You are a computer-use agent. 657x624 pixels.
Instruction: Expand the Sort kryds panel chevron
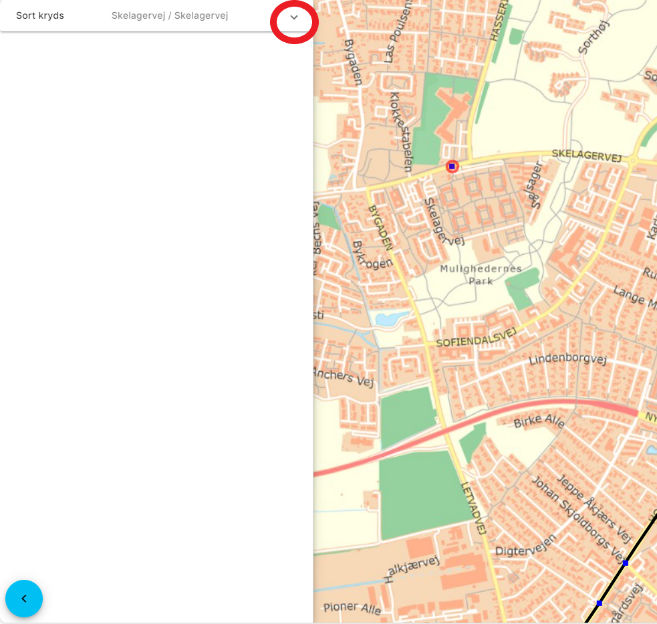pyautogui.click(x=294, y=17)
